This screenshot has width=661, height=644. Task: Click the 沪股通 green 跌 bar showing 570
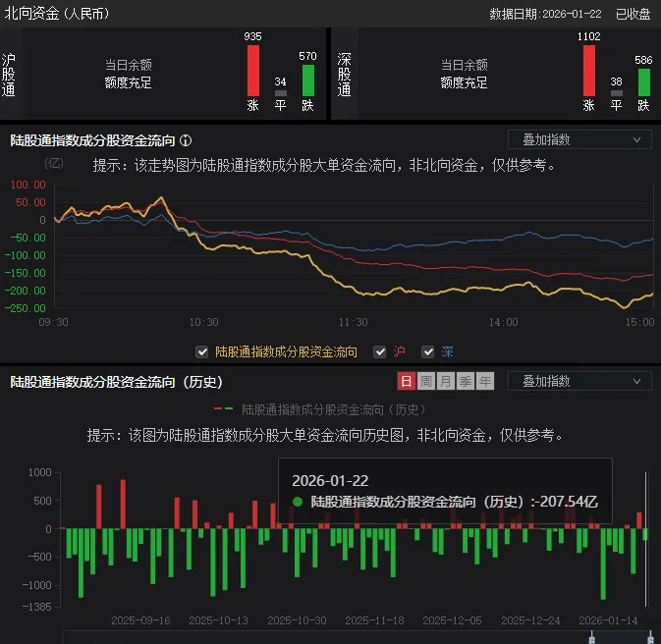coord(307,80)
